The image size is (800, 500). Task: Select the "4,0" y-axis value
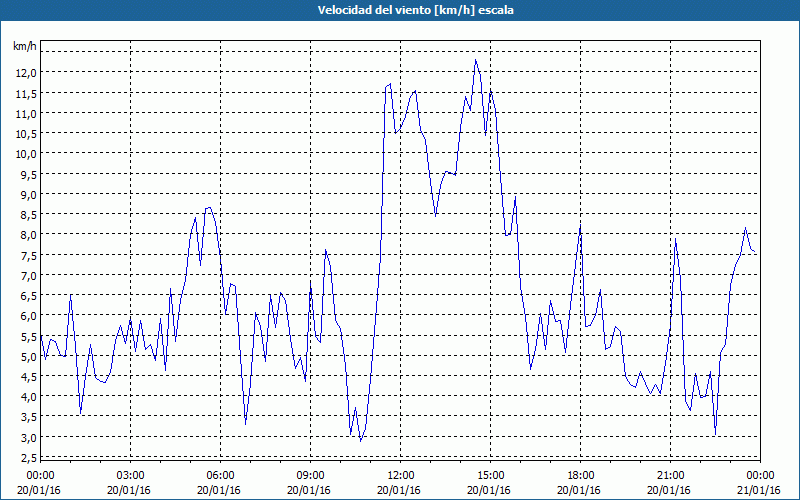[x=28, y=397]
